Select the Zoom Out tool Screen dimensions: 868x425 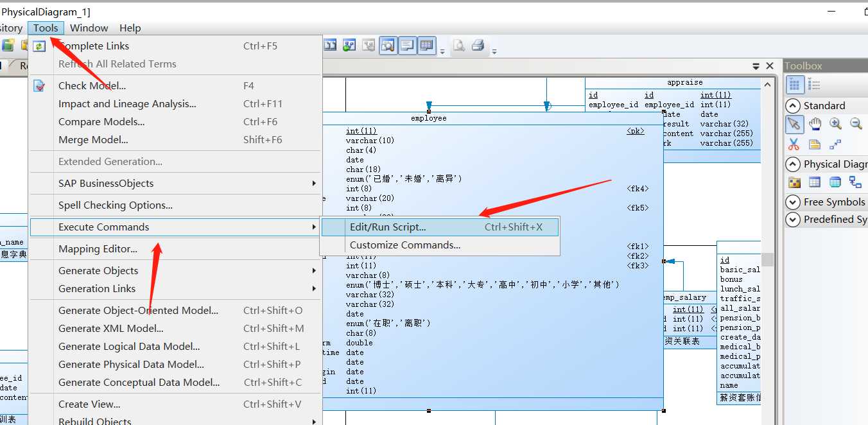pos(856,124)
